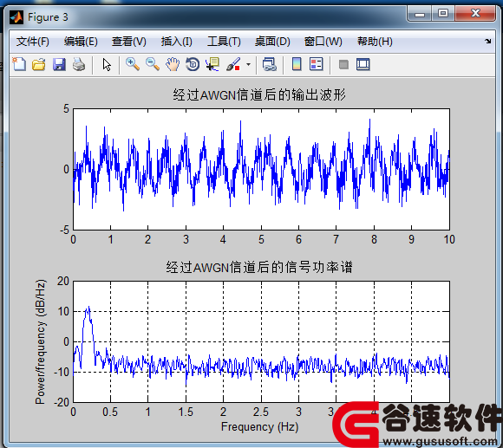Open the 文件(F) menu

pyautogui.click(x=32, y=42)
